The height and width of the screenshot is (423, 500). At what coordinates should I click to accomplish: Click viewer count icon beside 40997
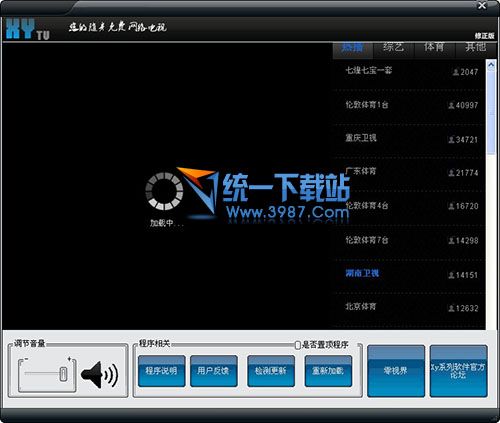[451, 106]
